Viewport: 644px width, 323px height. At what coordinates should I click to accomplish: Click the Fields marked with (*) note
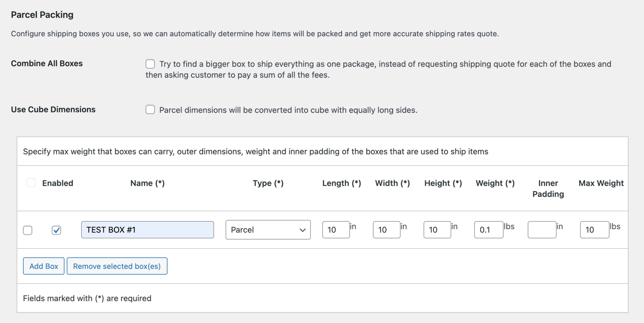[x=87, y=298]
